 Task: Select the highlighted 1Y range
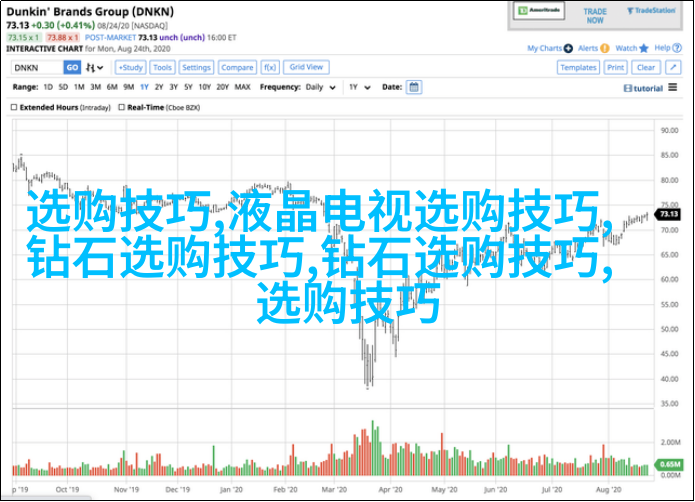point(144,87)
